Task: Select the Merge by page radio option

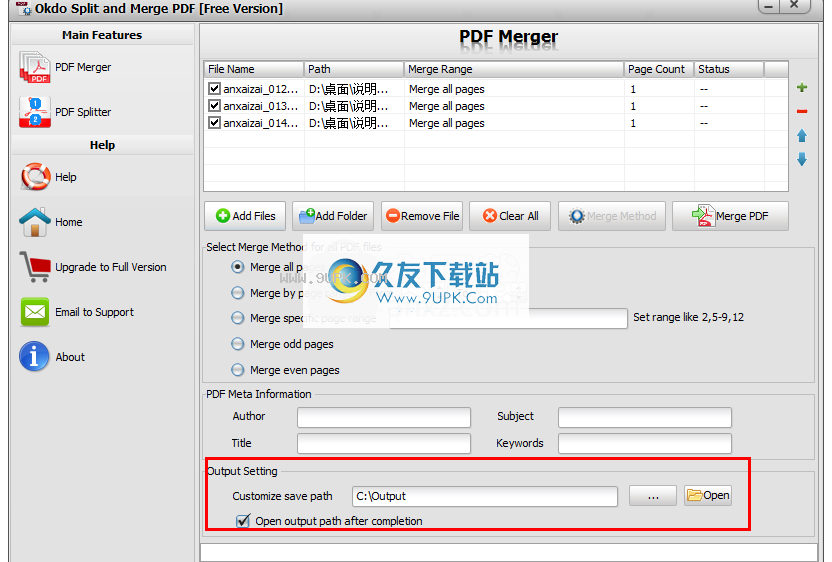Action: [238, 293]
